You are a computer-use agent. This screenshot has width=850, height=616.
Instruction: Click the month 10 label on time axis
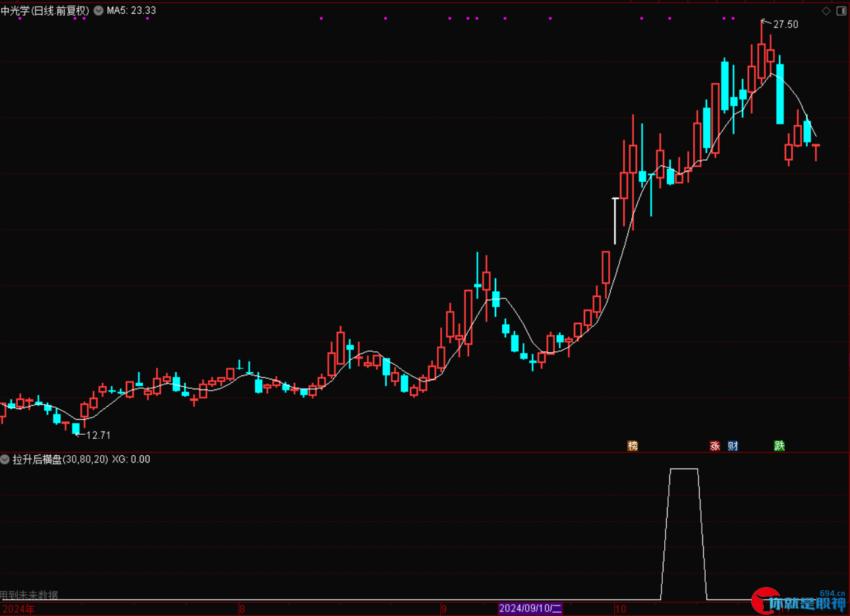tap(620, 609)
